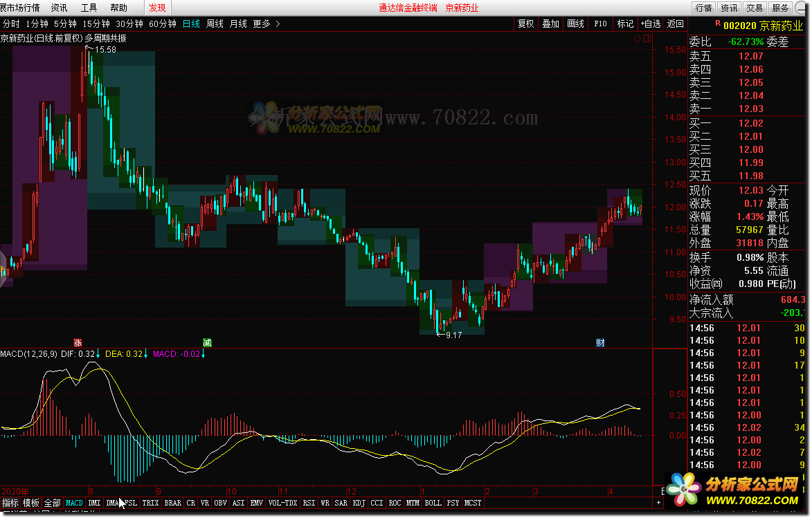The image size is (812, 518).
Task: Click the 指标 tab at bottom left
Action: pyautogui.click(x=10, y=503)
